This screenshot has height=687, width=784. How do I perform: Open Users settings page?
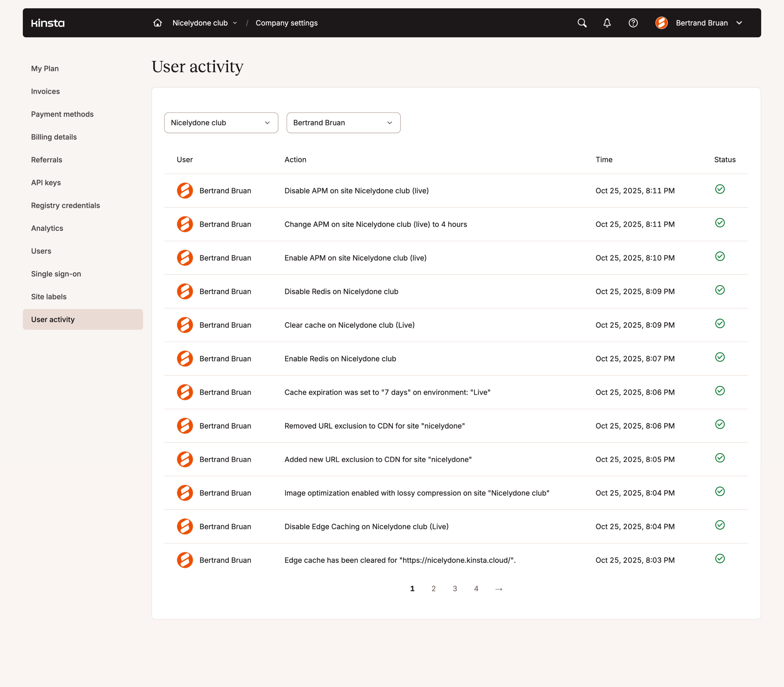pos(41,251)
